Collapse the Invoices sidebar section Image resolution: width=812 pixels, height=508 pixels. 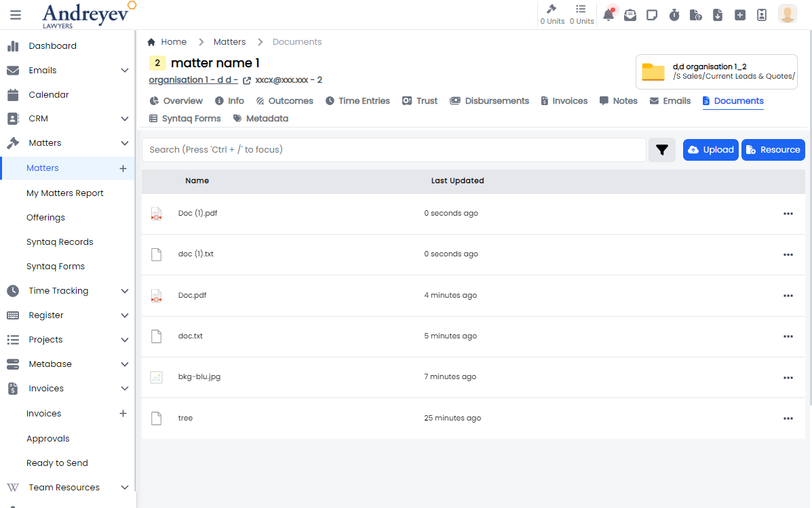125,389
